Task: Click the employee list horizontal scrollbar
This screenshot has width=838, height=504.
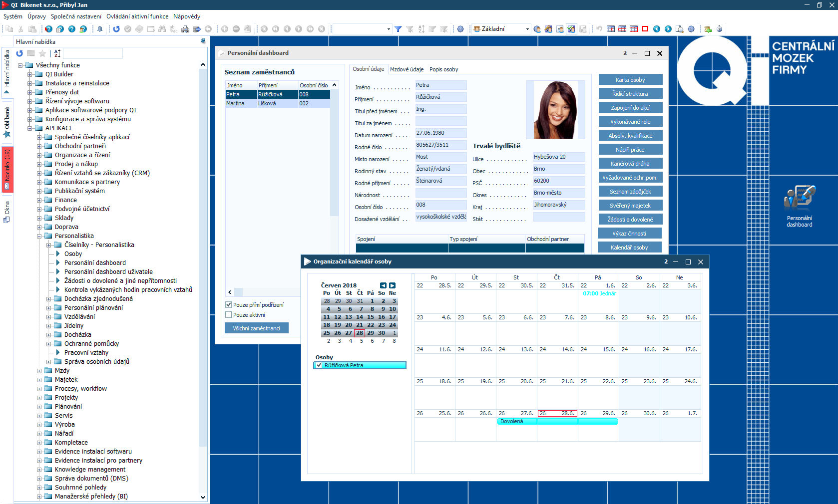Action: [280, 292]
